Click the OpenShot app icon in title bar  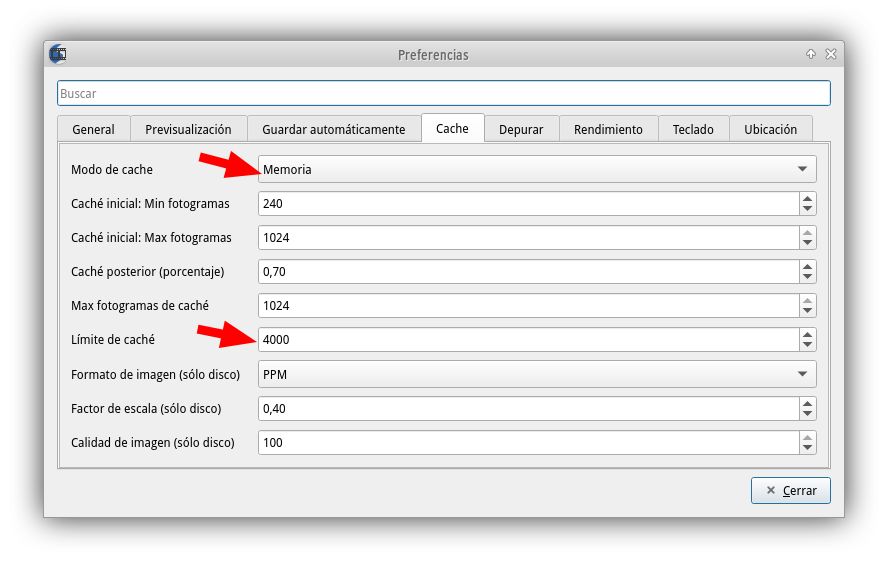58,54
